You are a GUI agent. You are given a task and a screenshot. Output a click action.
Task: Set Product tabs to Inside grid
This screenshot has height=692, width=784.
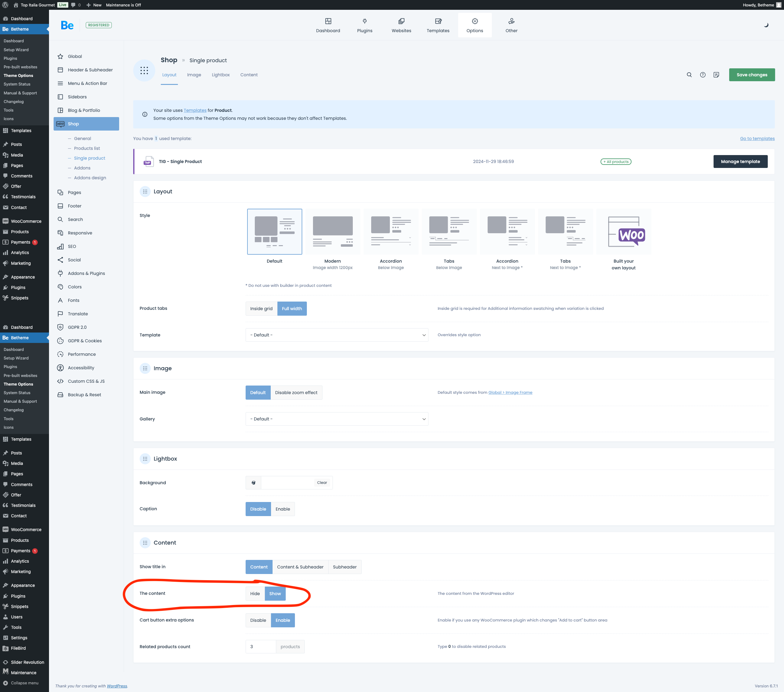pos(261,309)
